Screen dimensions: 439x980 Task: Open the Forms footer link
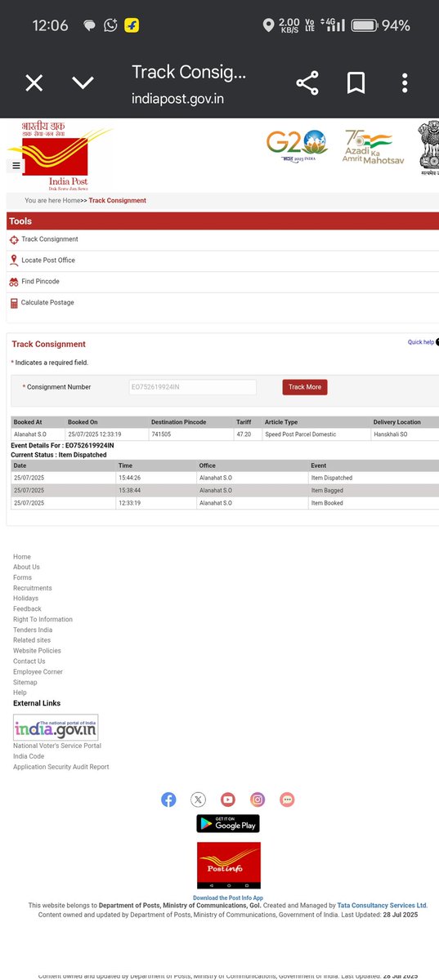pos(22,577)
